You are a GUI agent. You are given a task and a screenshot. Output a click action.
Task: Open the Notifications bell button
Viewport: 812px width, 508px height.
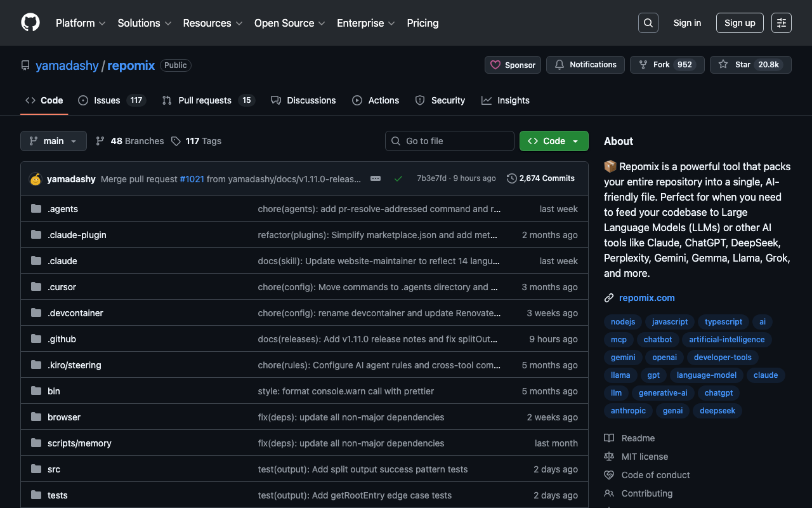tap(585, 65)
